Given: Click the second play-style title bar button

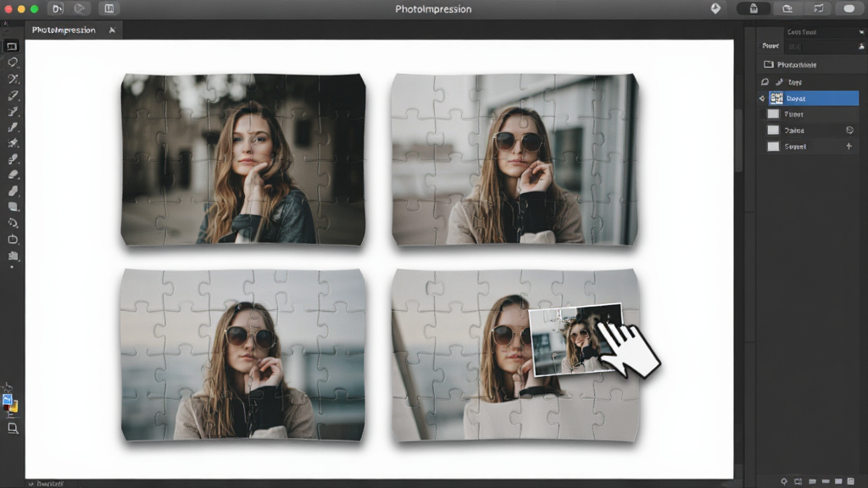Looking at the screenshot, I should point(80,8).
